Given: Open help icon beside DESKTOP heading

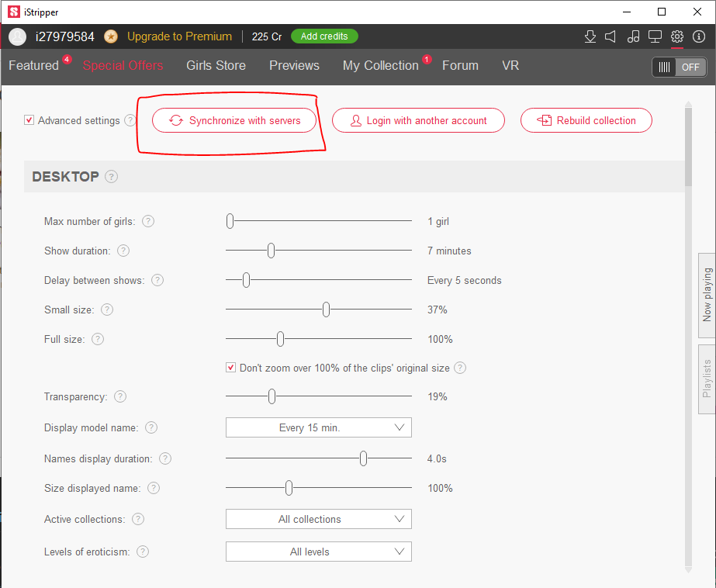Looking at the screenshot, I should pos(111,177).
